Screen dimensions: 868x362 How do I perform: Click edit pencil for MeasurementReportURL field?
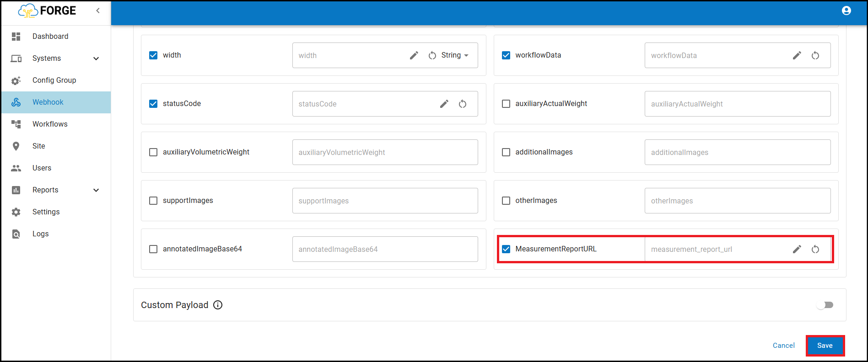coord(797,249)
